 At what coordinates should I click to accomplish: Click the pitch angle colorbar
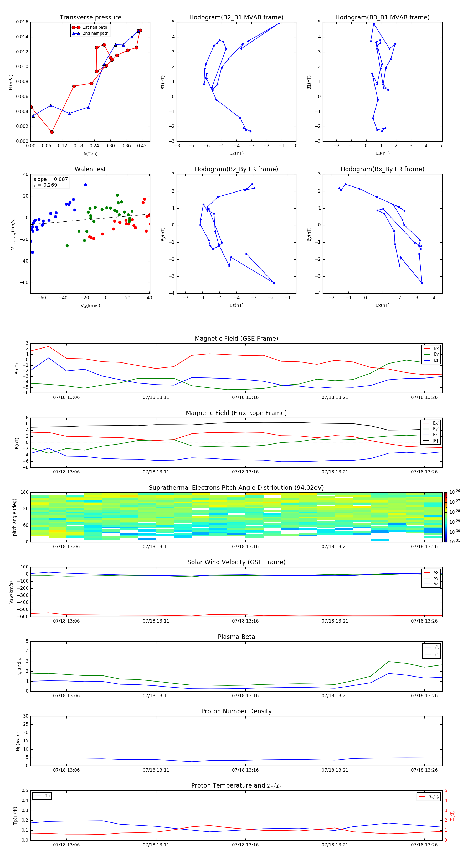(x=446, y=517)
